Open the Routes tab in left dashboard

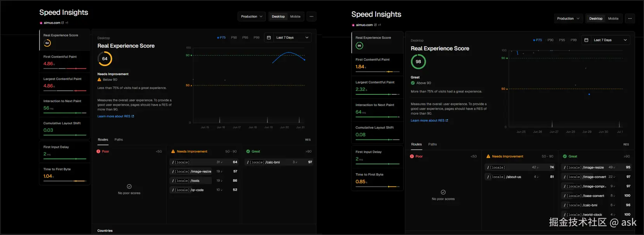click(x=103, y=139)
